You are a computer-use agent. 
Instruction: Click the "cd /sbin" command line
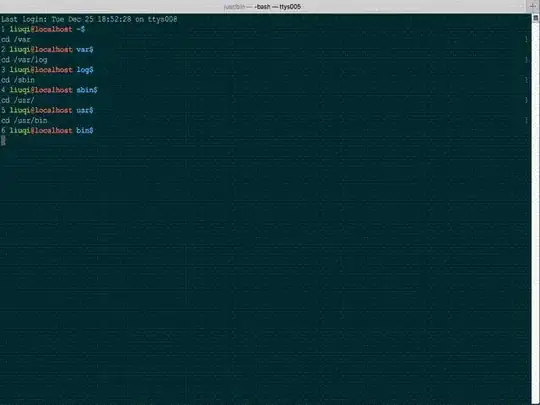pyautogui.click(x=18, y=80)
